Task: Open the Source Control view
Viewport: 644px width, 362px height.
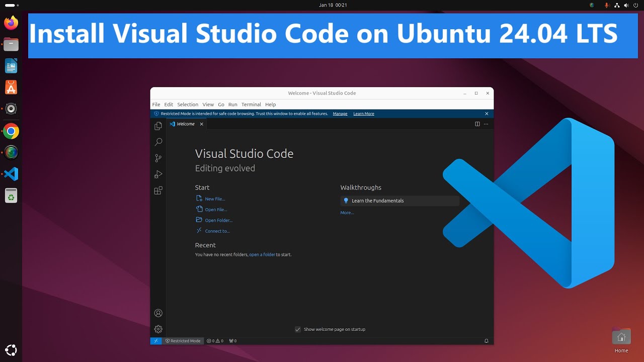Action: tap(158, 158)
